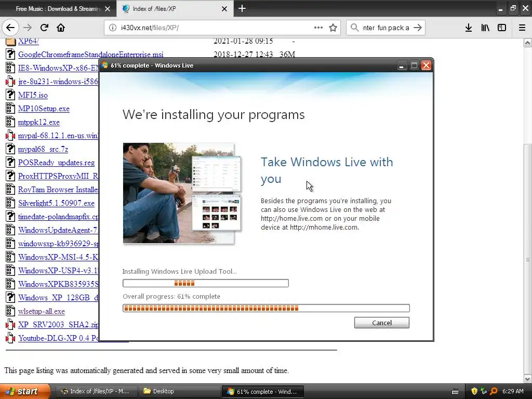Click the folder icon beside XP64/

10,42
